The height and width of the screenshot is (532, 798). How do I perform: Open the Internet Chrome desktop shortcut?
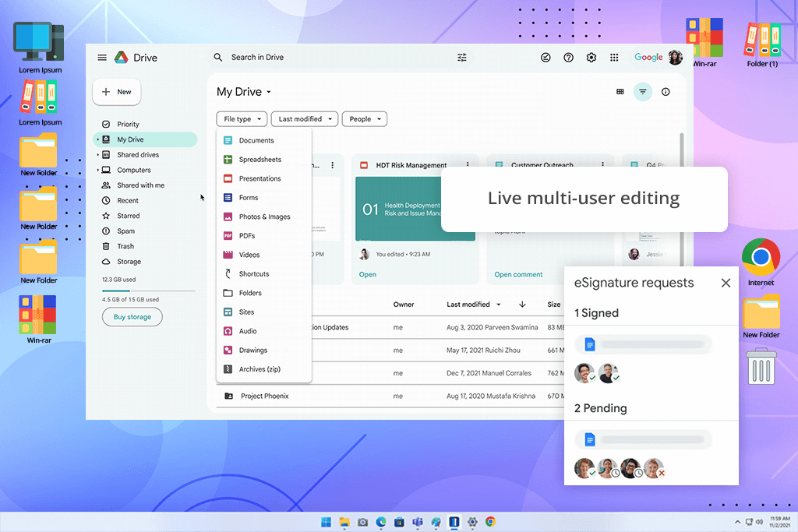pos(761,262)
